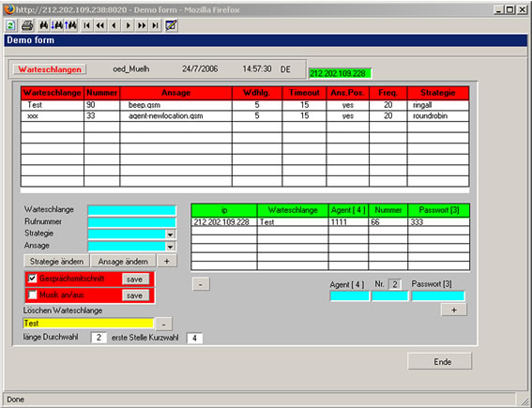Uncheck the Gesprächsmitschnitt checkbox

(x=32, y=279)
